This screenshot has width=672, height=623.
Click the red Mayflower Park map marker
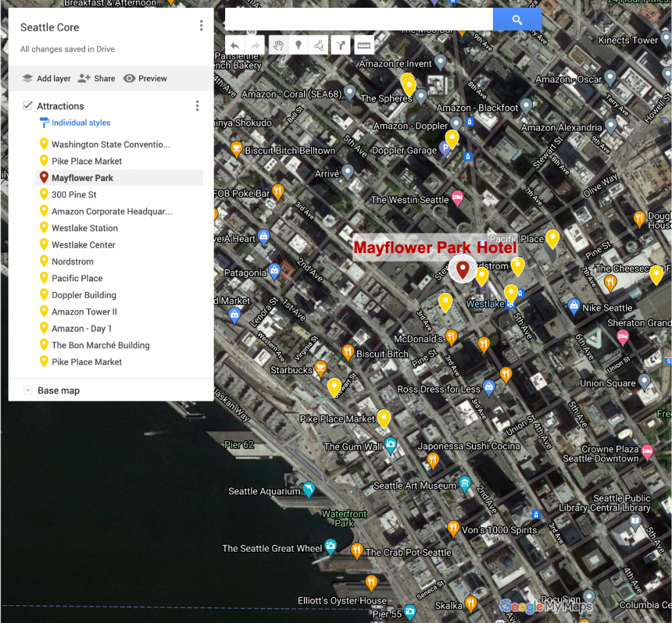[463, 270]
